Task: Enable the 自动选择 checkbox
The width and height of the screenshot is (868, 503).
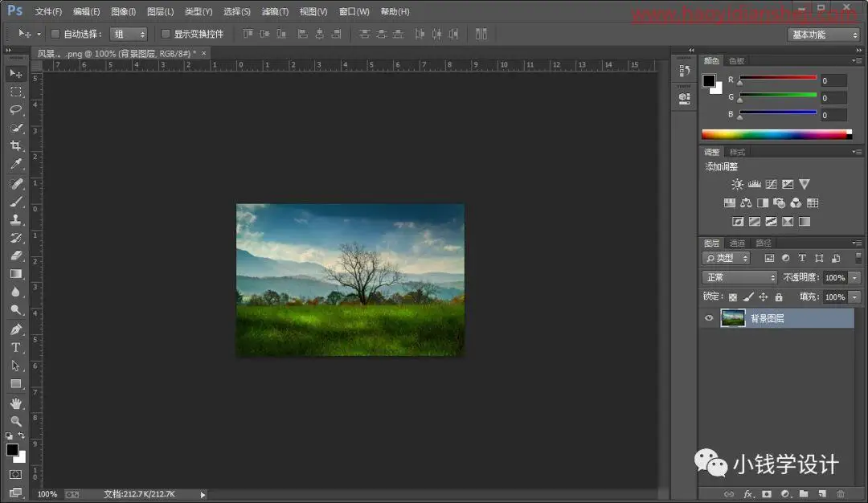Action: (x=55, y=34)
